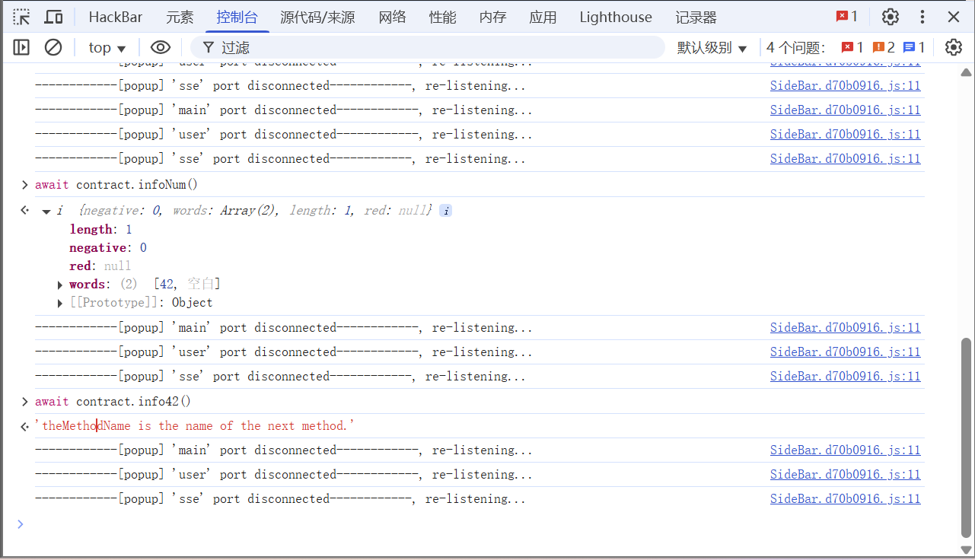Screen dimensions: 975x560
Task: Select the inspect element picker icon
Action: point(21,17)
